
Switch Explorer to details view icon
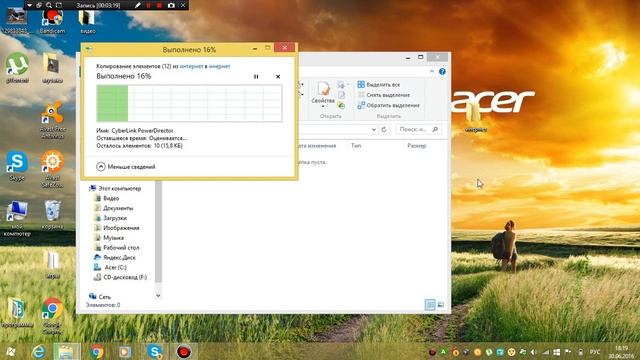point(430,304)
